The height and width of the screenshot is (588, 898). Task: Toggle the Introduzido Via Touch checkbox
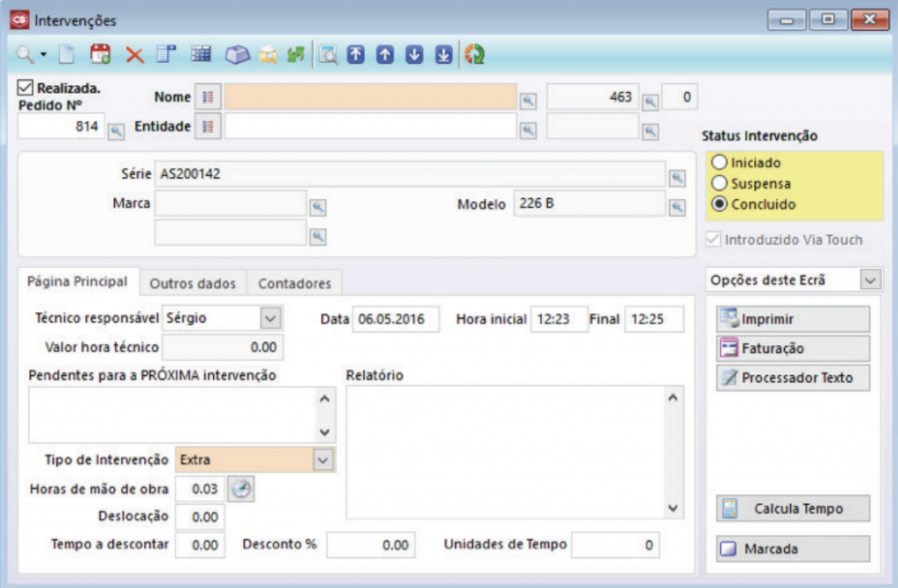pos(713,239)
